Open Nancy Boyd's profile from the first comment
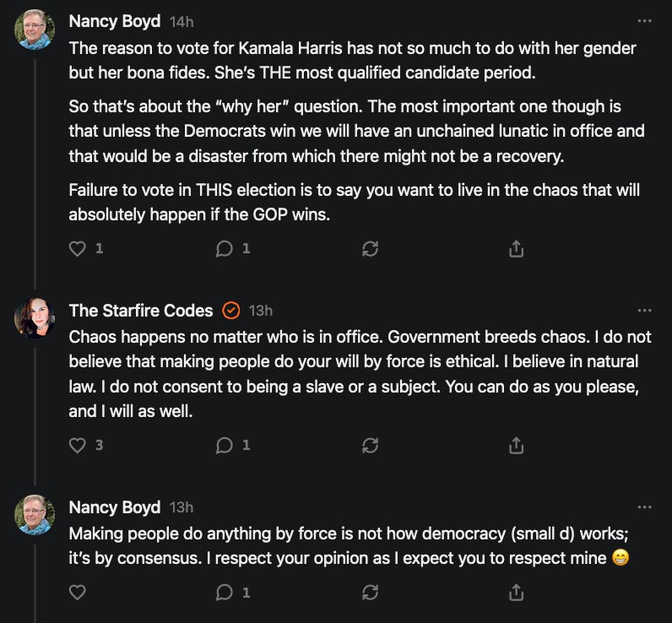Screen dimensions: 672x623 pos(114,20)
